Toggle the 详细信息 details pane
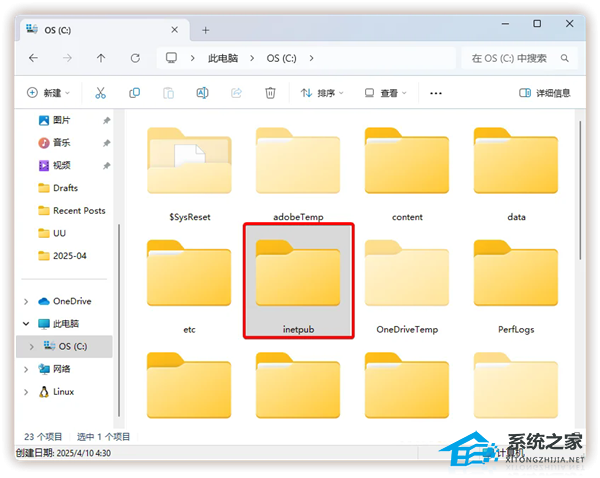Viewport: 600px width, 478px height. click(545, 93)
